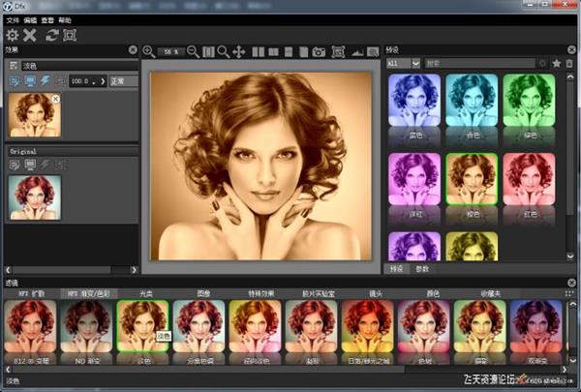Click the camera snapshot icon above the preview
This screenshot has width=581, height=392.
click(319, 51)
